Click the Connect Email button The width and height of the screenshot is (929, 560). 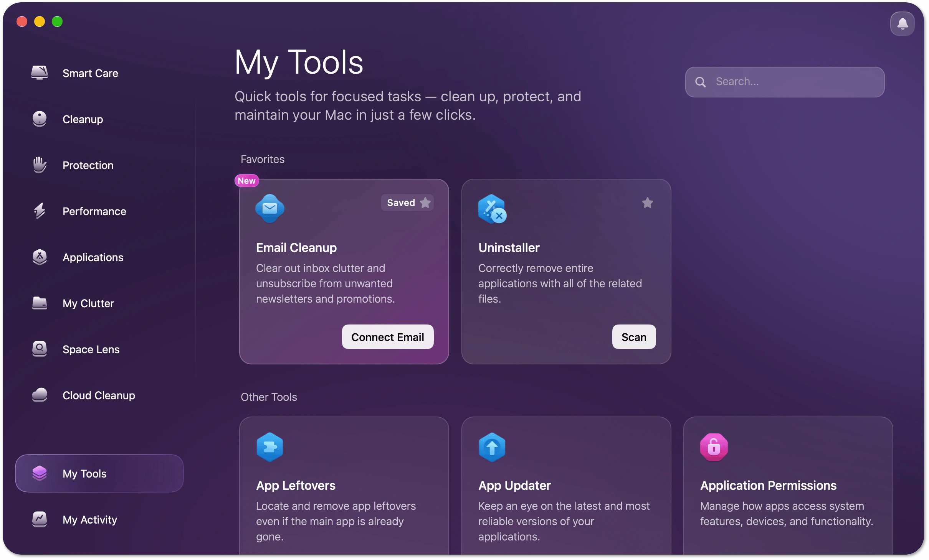click(388, 337)
